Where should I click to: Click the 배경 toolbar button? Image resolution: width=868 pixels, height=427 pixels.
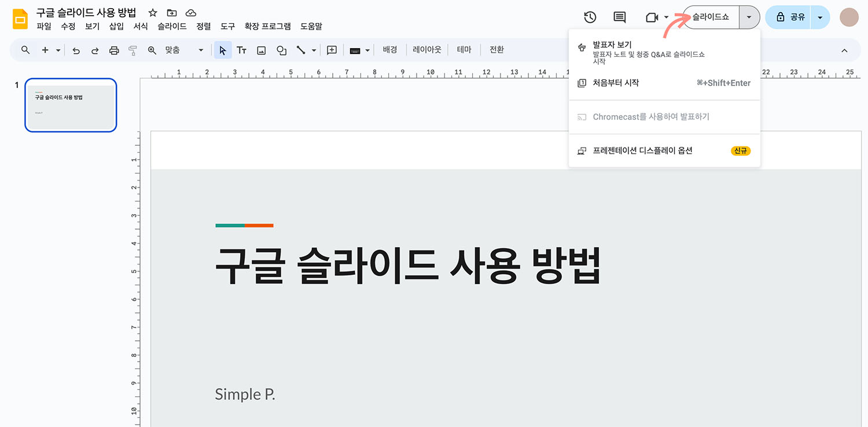pos(390,50)
